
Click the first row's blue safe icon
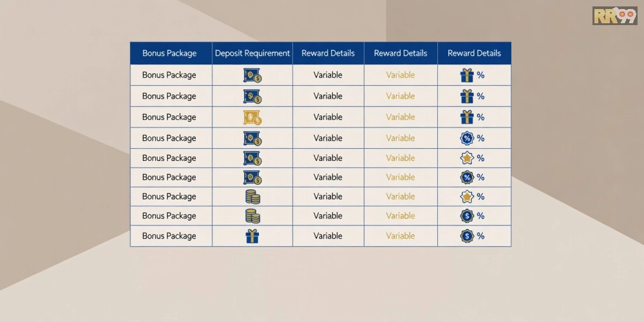click(252, 75)
